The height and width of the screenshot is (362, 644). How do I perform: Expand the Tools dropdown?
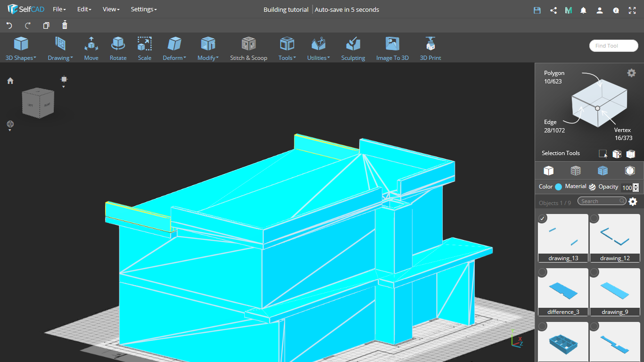pyautogui.click(x=287, y=49)
